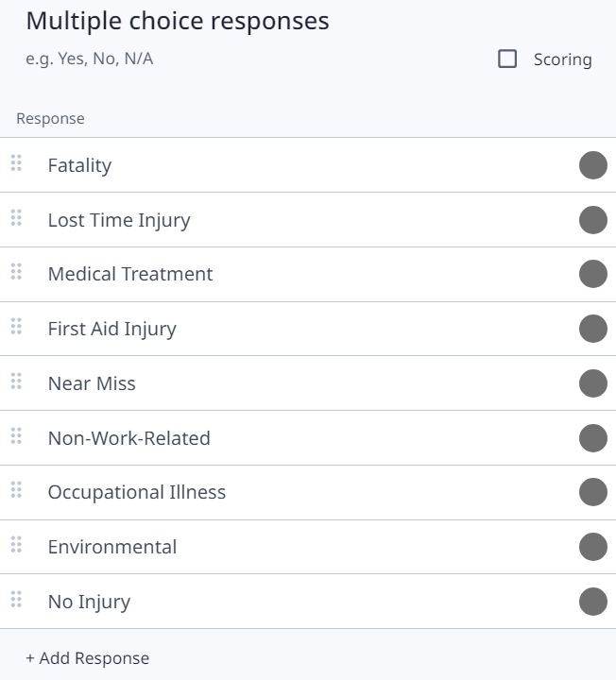
Task: Click drag handle icon beside Environmental
Action: (16, 545)
